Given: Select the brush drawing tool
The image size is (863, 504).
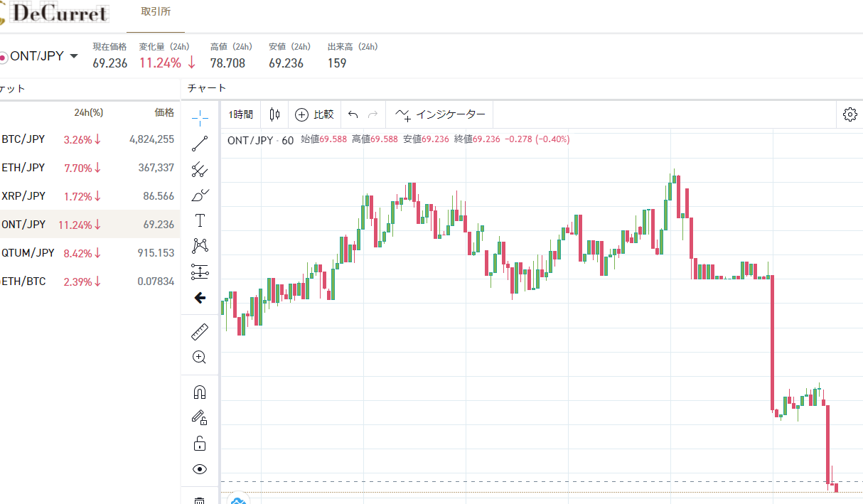Looking at the screenshot, I should pyautogui.click(x=200, y=195).
